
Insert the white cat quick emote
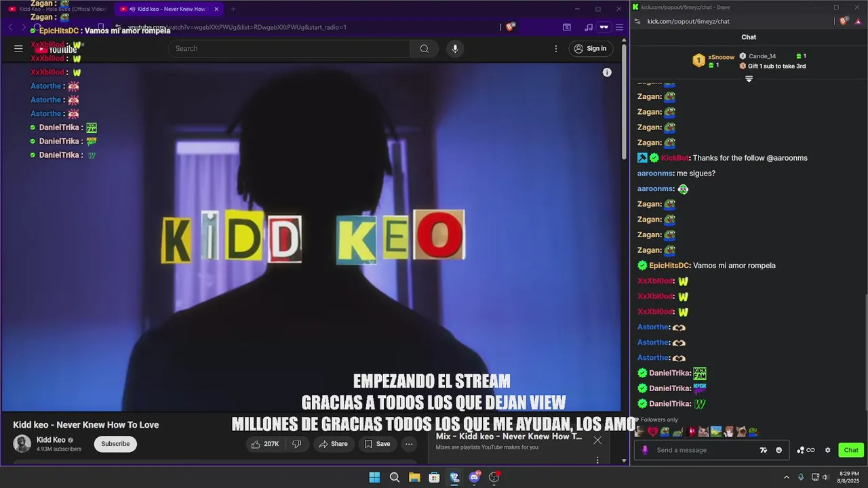click(704, 432)
